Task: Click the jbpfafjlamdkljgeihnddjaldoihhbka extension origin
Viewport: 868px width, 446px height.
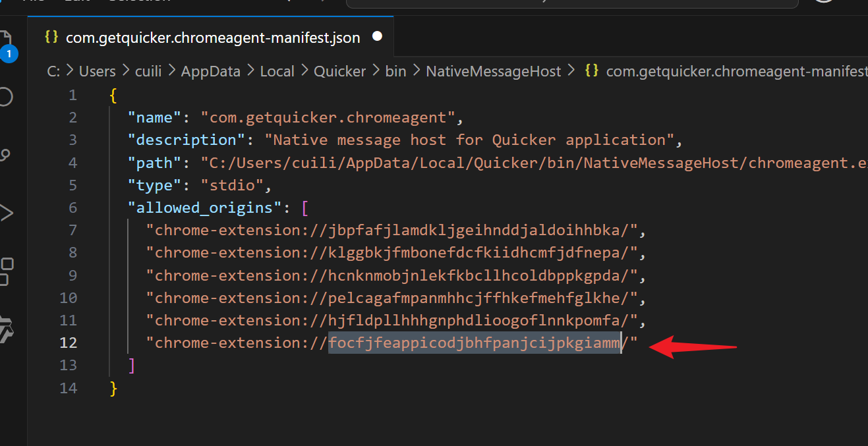Action: click(392, 231)
